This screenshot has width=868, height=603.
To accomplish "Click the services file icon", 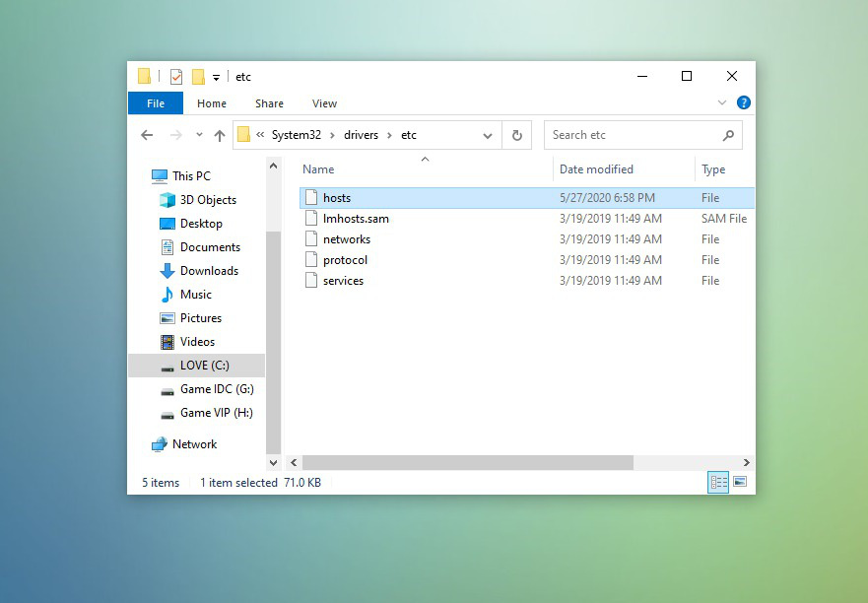I will point(311,280).
